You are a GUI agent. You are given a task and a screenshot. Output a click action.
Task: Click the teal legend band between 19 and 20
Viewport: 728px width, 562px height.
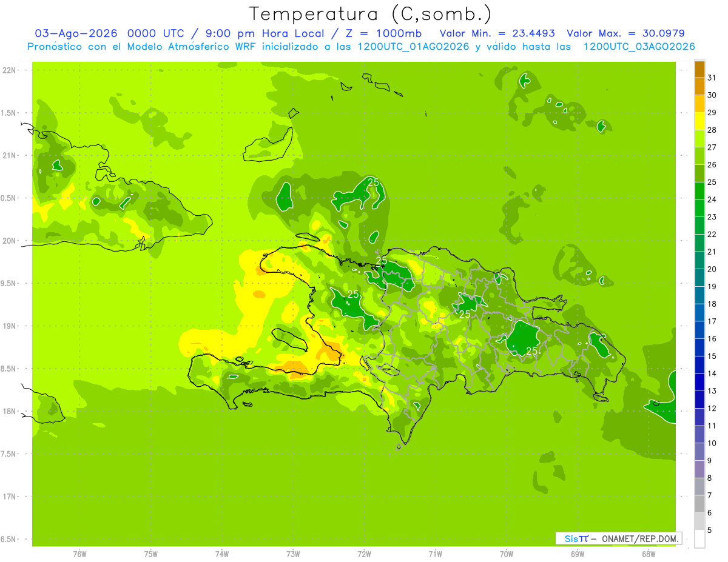pyautogui.click(x=699, y=278)
